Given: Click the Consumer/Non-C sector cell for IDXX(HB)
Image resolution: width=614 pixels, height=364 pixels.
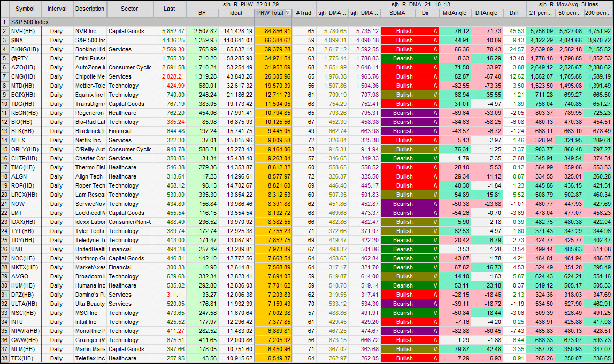Looking at the screenshot, I should (129, 222).
